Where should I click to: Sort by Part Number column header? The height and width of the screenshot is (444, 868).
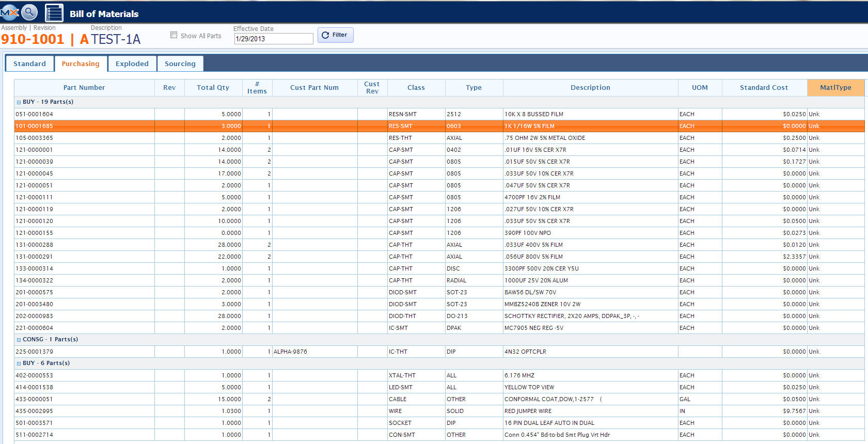click(84, 88)
